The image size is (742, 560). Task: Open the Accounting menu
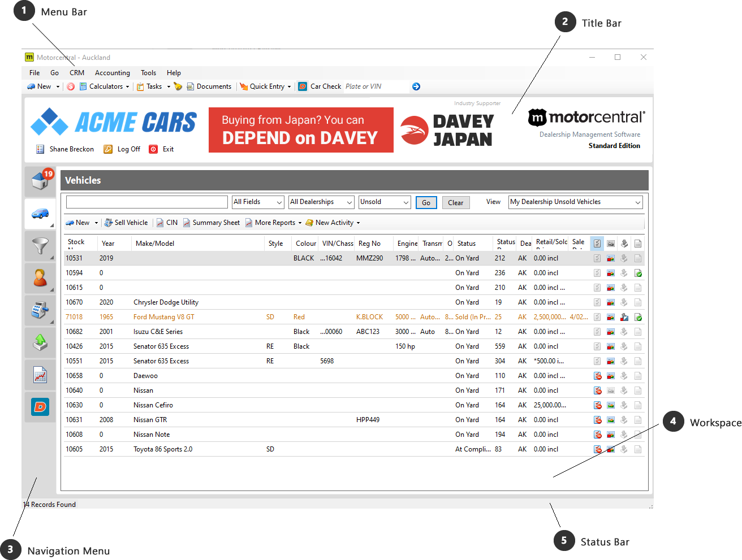pyautogui.click(x=113, y=73)
